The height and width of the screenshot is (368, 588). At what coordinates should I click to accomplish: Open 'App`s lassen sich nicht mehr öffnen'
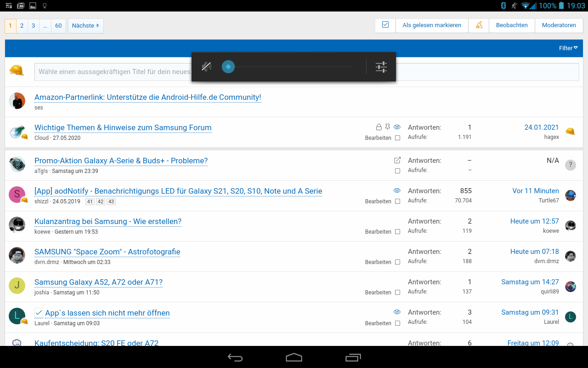(x=107, y=313)
